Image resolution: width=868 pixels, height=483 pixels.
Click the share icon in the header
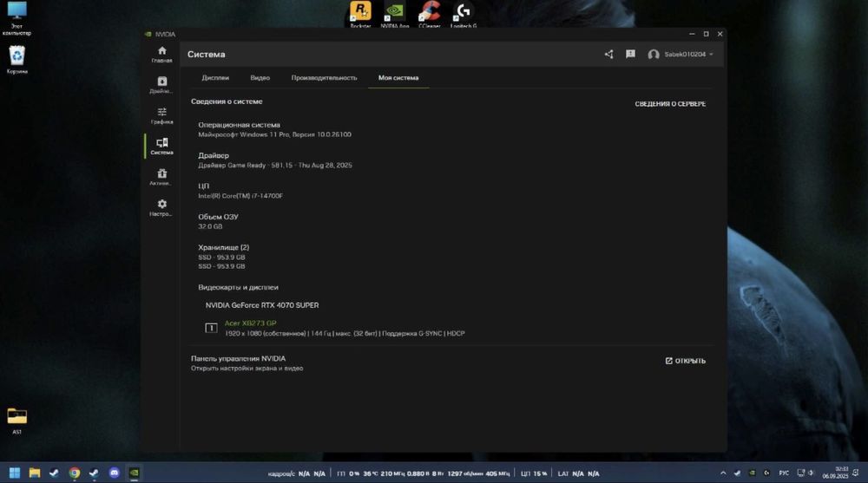coord(609,55)
